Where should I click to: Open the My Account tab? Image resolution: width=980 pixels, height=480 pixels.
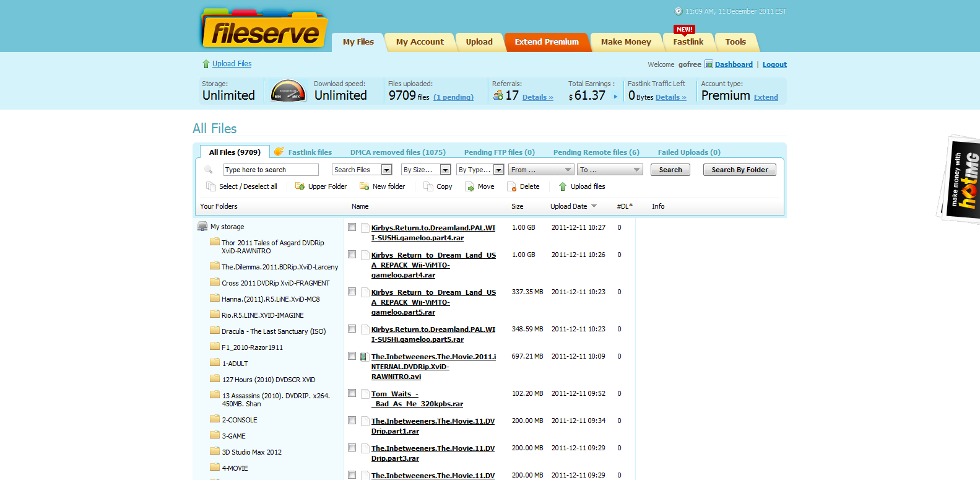pos(420,42)
